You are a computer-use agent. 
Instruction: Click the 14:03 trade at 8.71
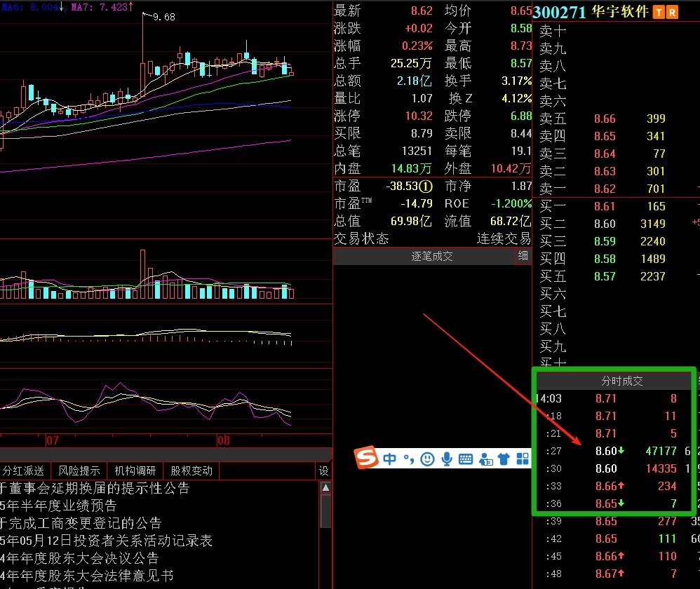[x=607, y=398]
